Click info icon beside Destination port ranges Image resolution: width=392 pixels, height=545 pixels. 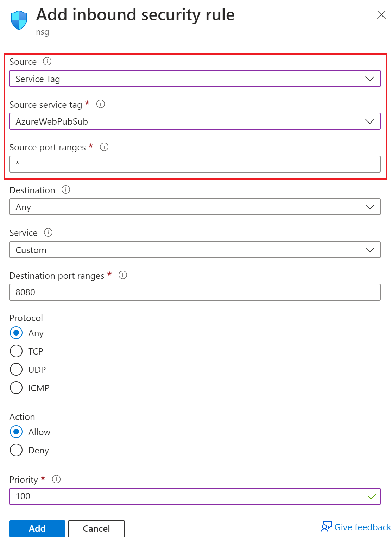pos(123,275)
